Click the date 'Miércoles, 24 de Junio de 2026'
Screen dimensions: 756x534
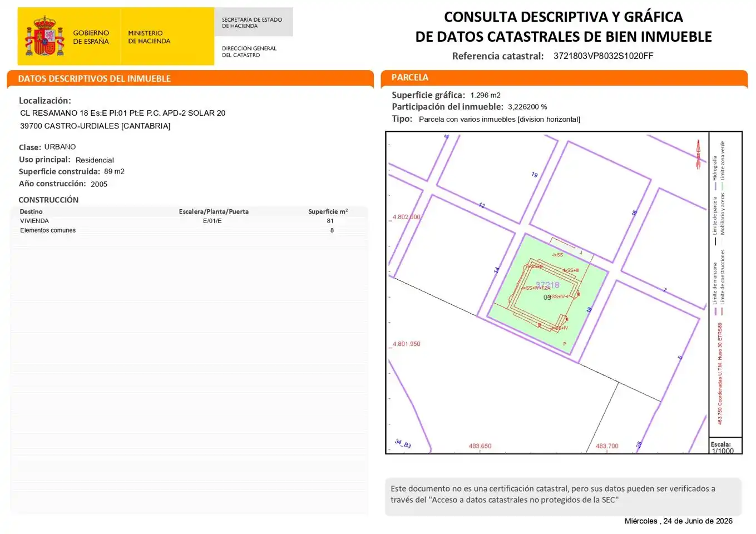point(678,521)
